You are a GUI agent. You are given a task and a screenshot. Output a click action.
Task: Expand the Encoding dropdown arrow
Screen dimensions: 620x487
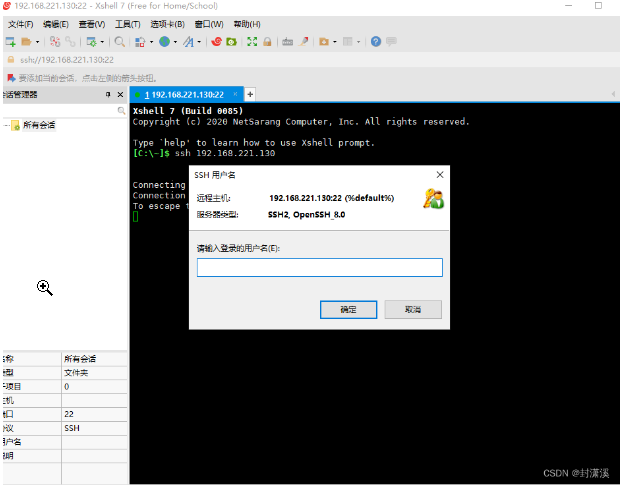pyautogui.click(x=175, y=42)
